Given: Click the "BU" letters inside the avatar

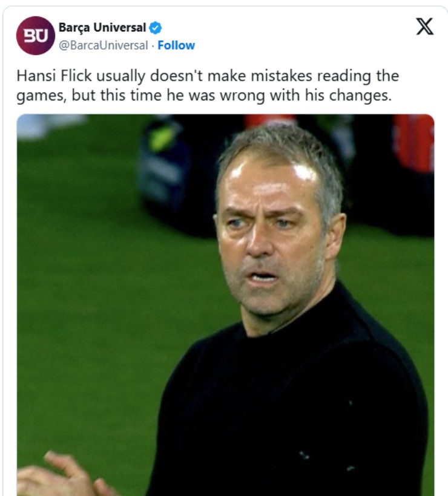Looking at the screenshot, I should tap(36, 36).
